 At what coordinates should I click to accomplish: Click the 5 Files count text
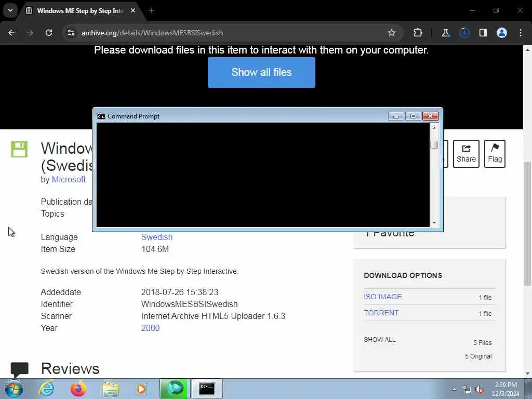[x=483, y=343]
